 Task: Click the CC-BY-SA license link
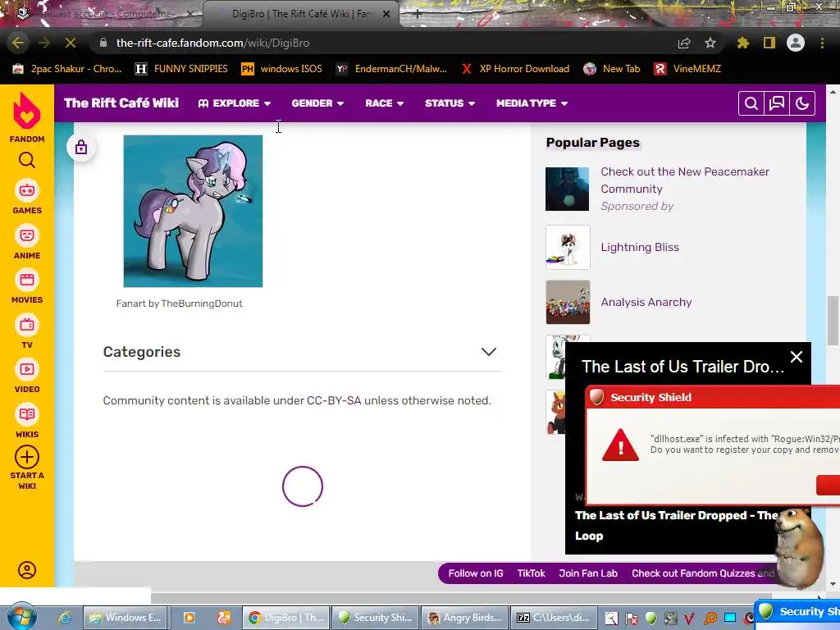334,400
